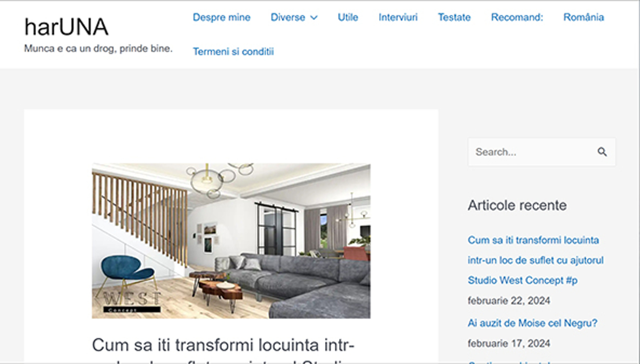Click the 'Munca e ca un drog' tagline
This screenshot has height=364, width=640.
pos(98,48)
